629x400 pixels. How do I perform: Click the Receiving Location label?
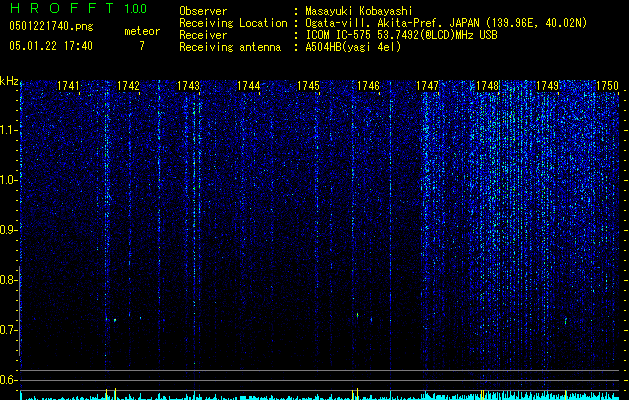[x=233, y=23]
